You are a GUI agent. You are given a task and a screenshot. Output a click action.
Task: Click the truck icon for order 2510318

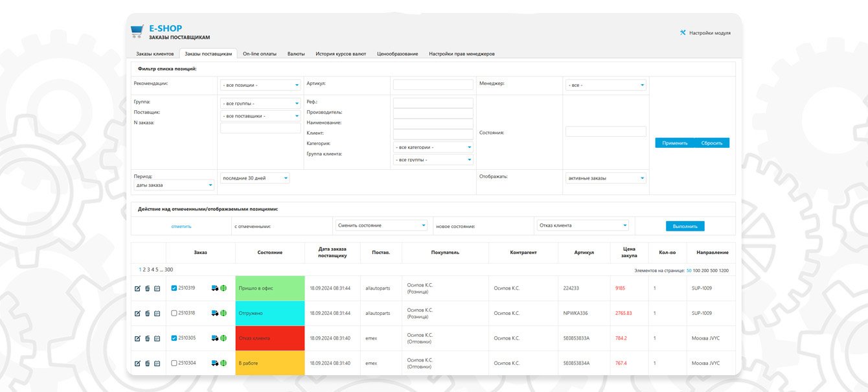[x=215, y=313]
